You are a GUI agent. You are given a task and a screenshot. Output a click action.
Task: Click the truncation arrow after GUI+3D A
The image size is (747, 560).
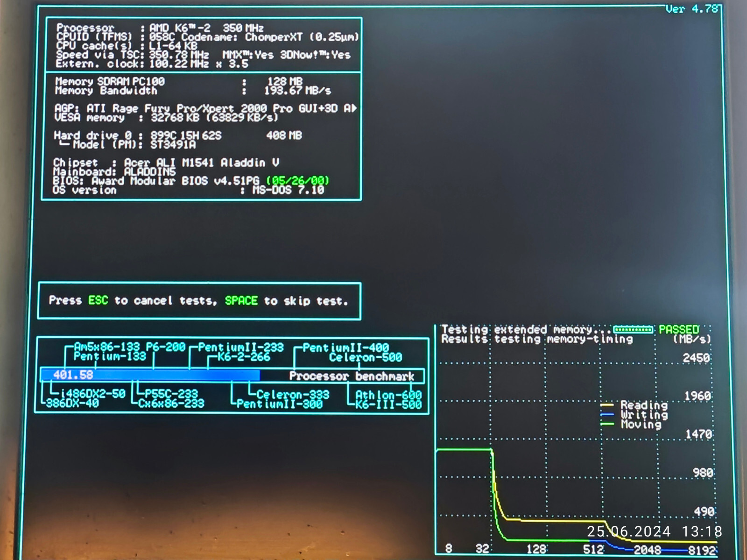pyautogui.click(x=355, y=108)
